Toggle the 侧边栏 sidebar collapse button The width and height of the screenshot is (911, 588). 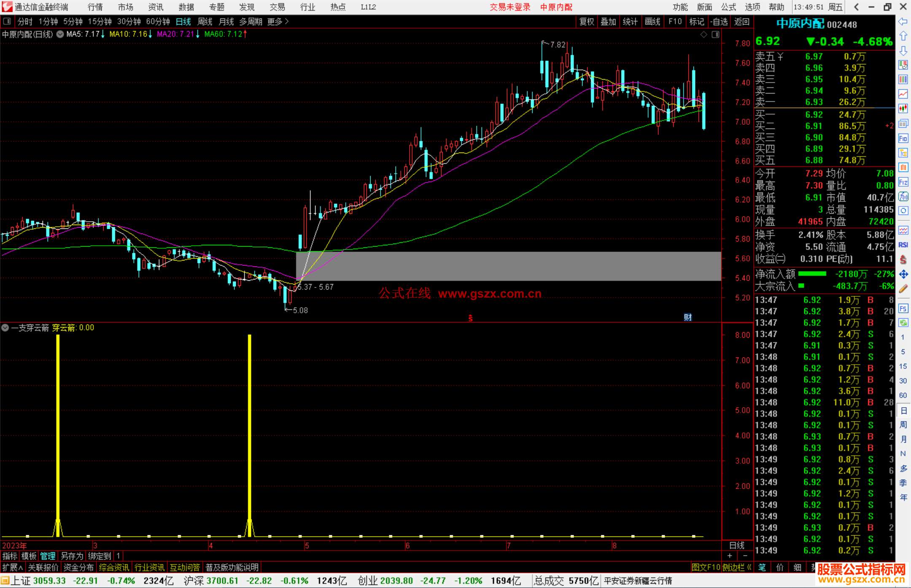pyautogui.click(x=736, y=567)
